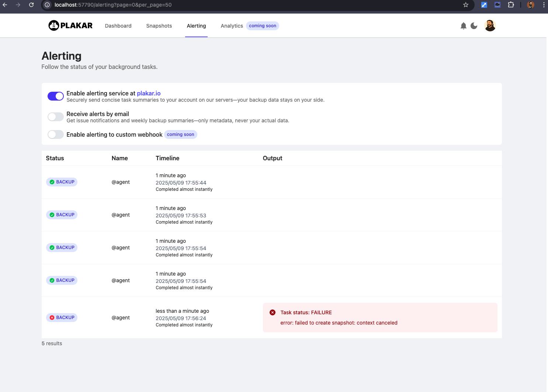
Task: Bookmark this page with the star icon
Action: tap(466, 5)
